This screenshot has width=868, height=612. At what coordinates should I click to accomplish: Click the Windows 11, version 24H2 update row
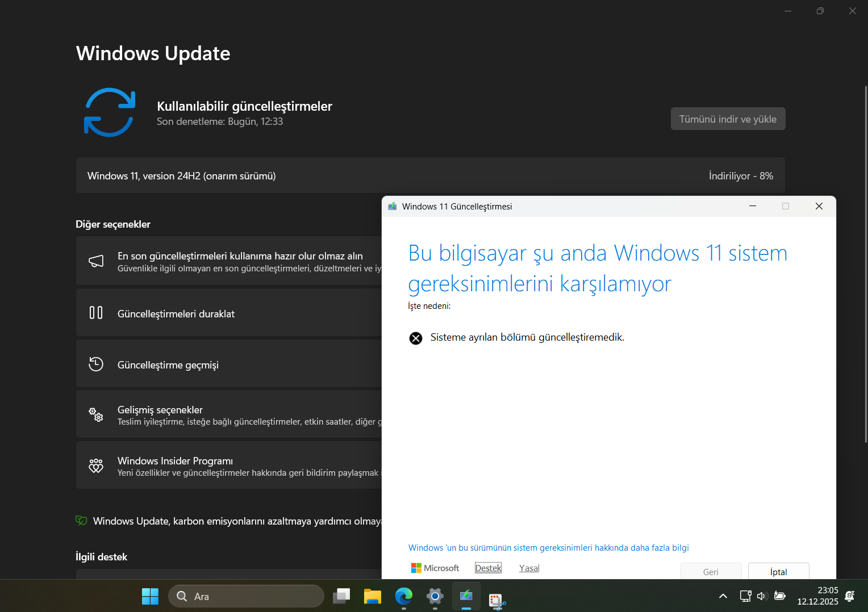431,175
